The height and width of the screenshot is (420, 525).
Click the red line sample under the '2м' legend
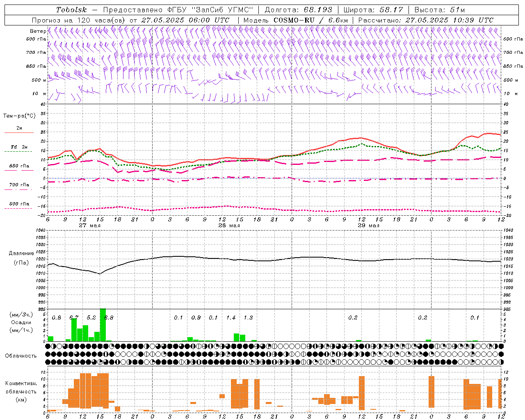pyautogui.click(x=19, y=132)
